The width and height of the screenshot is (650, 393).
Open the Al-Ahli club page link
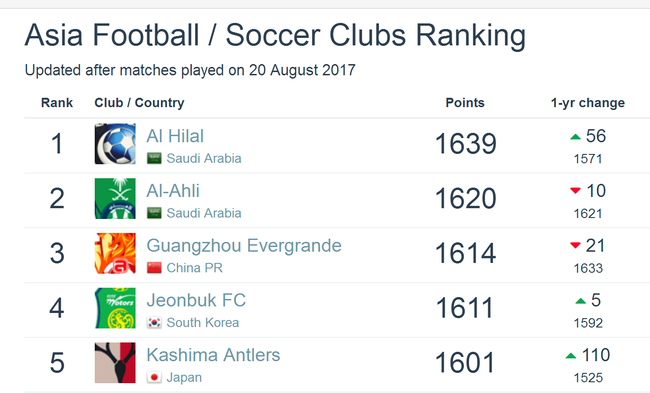pos(173,191)
